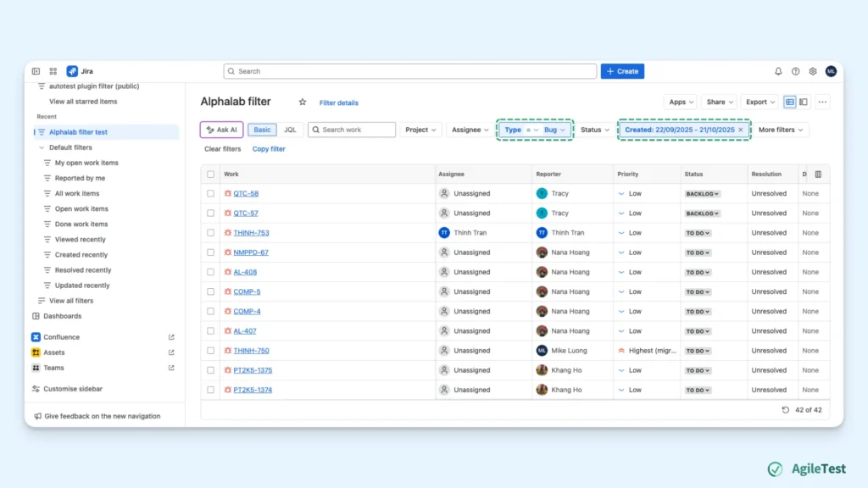Open the app switcher grid icon

pos(53,71)
